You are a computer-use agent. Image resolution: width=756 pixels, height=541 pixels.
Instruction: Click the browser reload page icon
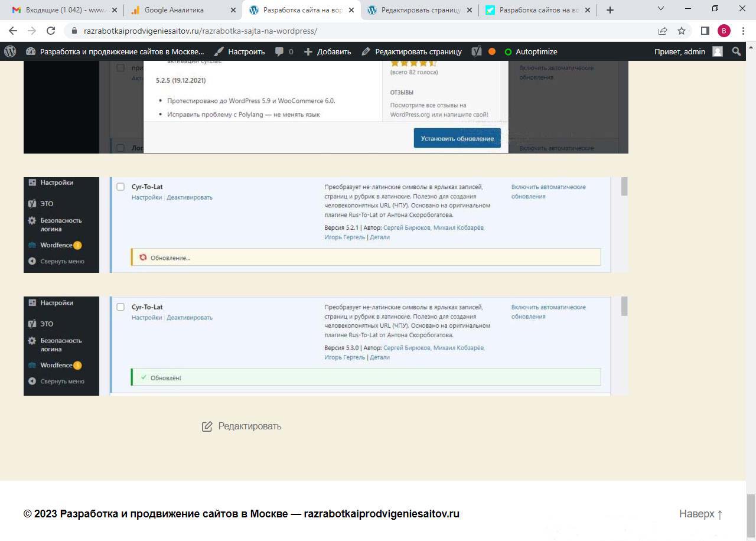[x=51, y=31]
